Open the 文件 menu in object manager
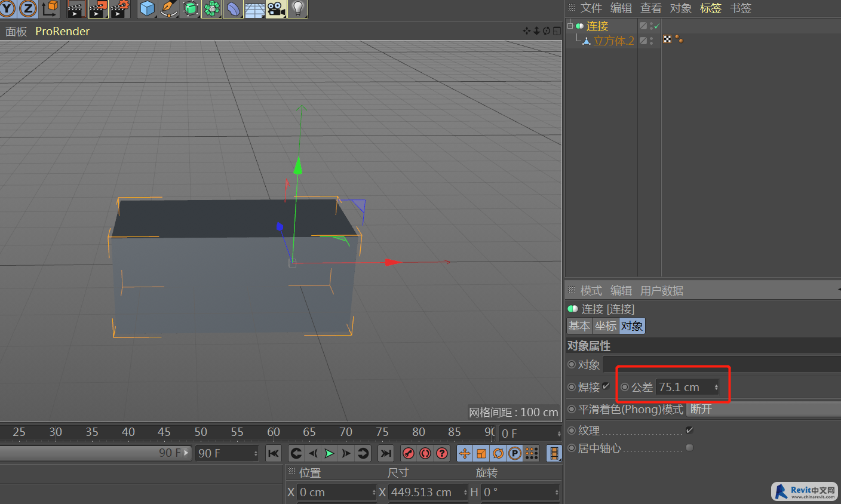The image size is (841, 504). click(x=591, y=8)
